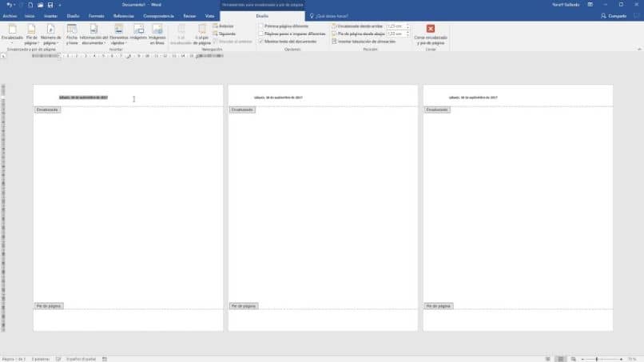Open spelling check icon in status bar
The image size is (644, 362).
point(58,359)
